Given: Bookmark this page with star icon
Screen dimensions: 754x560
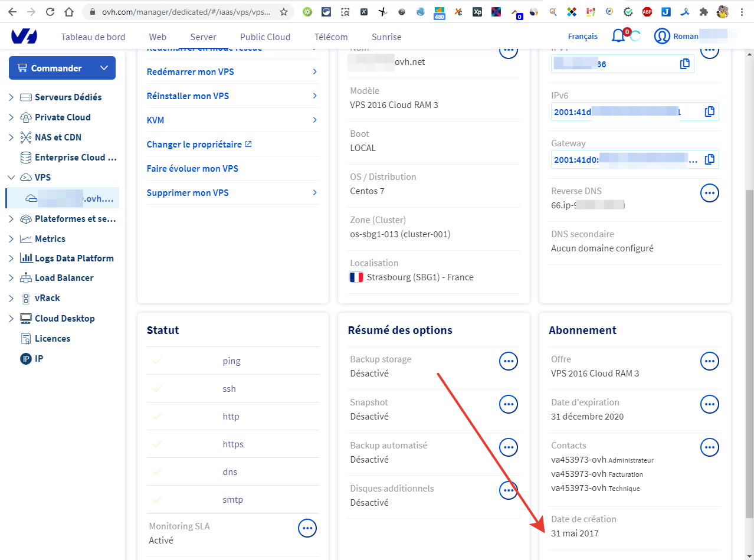Looking at the screenshot, I should click(x=284, y=12).
